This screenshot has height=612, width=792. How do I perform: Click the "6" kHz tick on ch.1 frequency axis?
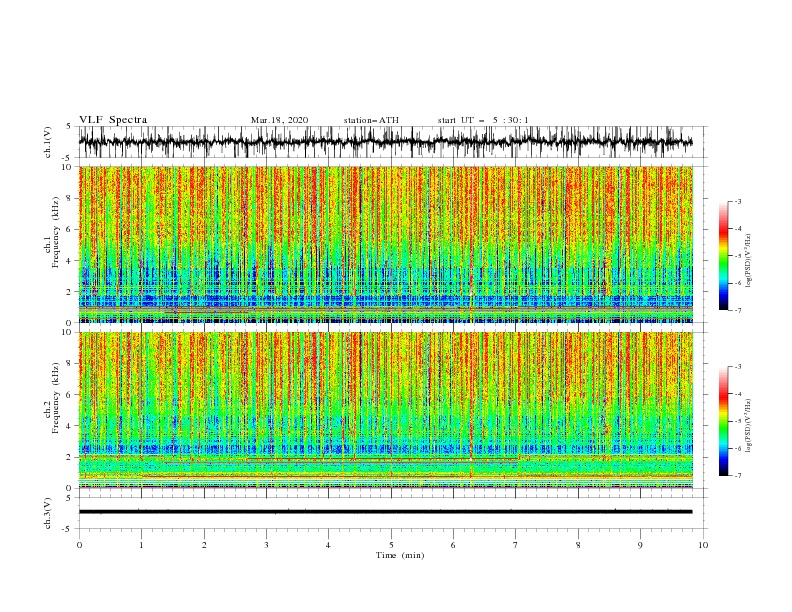(70, 229)
